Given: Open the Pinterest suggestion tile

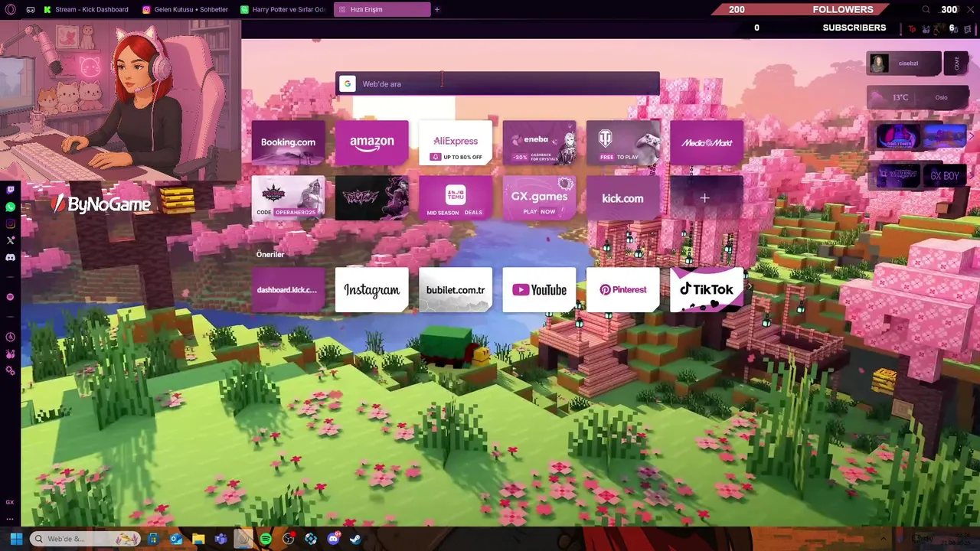Looking at the screenshot, I should click(x=622, y=290).
